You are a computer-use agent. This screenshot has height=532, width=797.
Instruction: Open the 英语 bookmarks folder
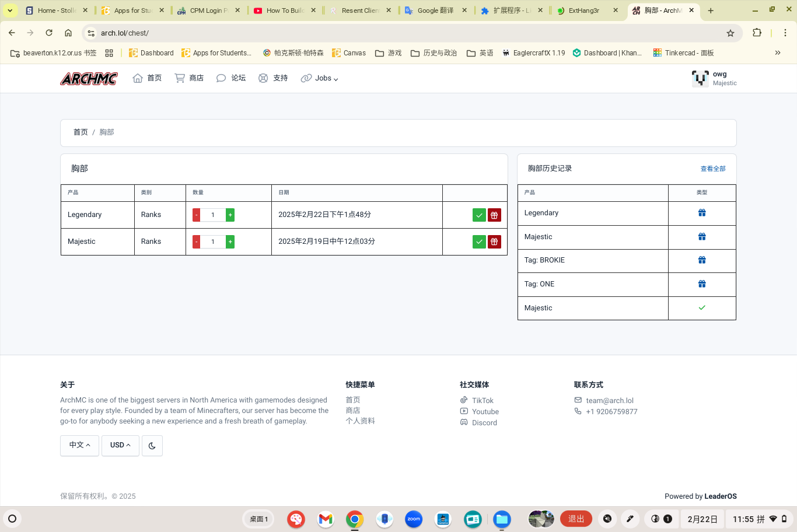480,53
